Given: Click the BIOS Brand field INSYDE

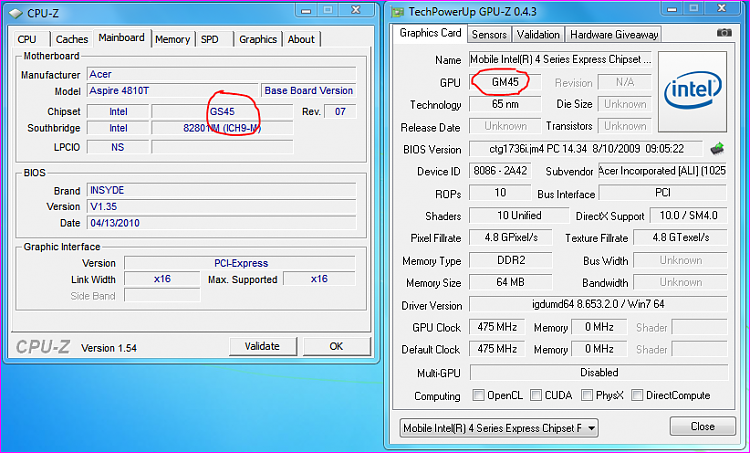Looking at the screenshot, I should click(x=221, y=190).
